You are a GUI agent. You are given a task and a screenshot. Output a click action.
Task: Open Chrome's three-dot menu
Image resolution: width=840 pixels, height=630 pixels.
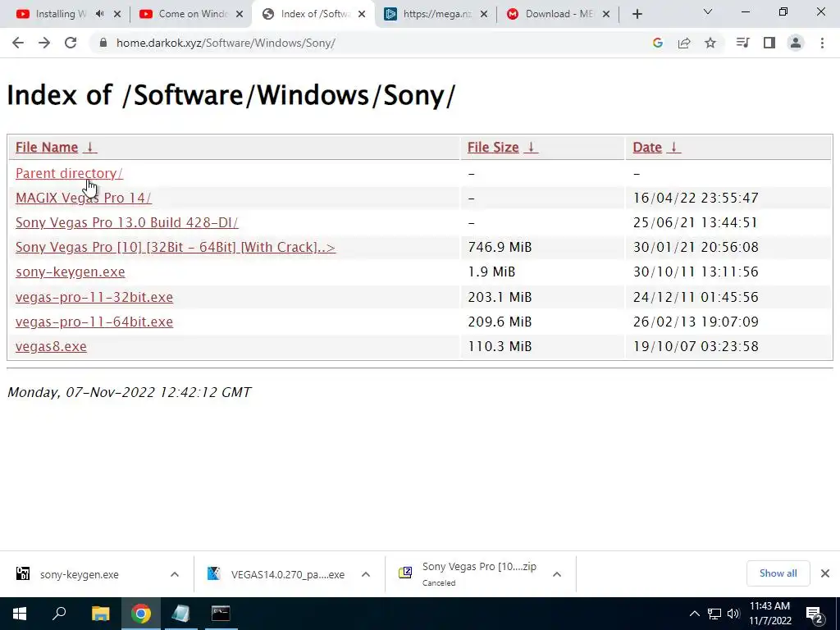coord(822,43)
